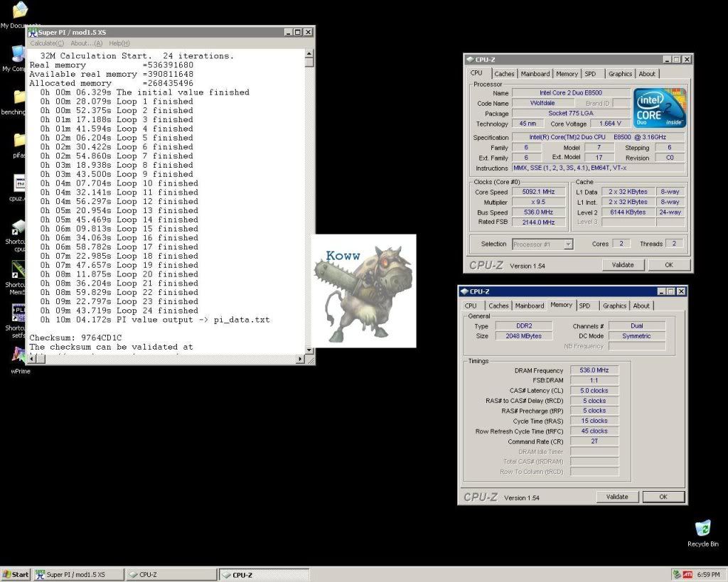Open the Recycle Bin desktop icon
Screen dimensions: 728x582
pos(702,529)
